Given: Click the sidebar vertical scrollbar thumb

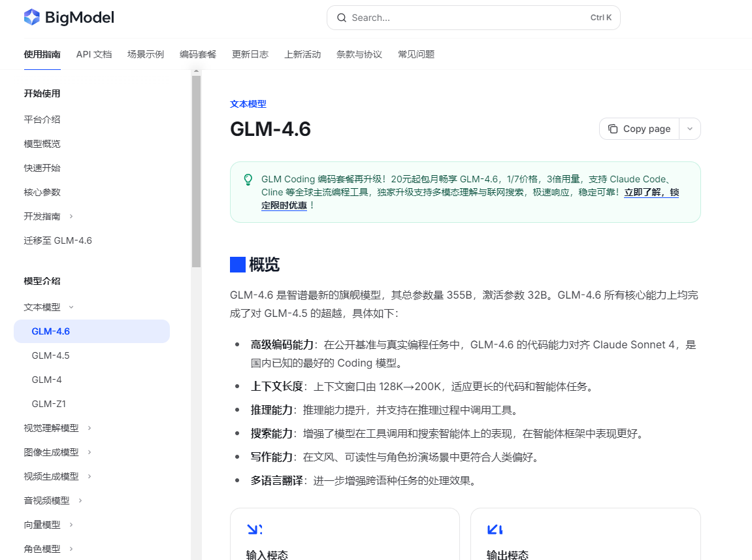Looking at the screenshot, I should coord(196,171).
